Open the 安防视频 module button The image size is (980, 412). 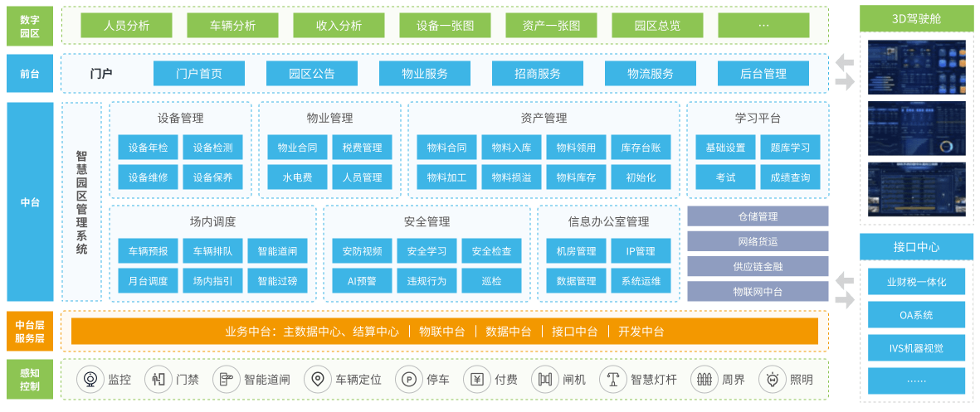362,251
